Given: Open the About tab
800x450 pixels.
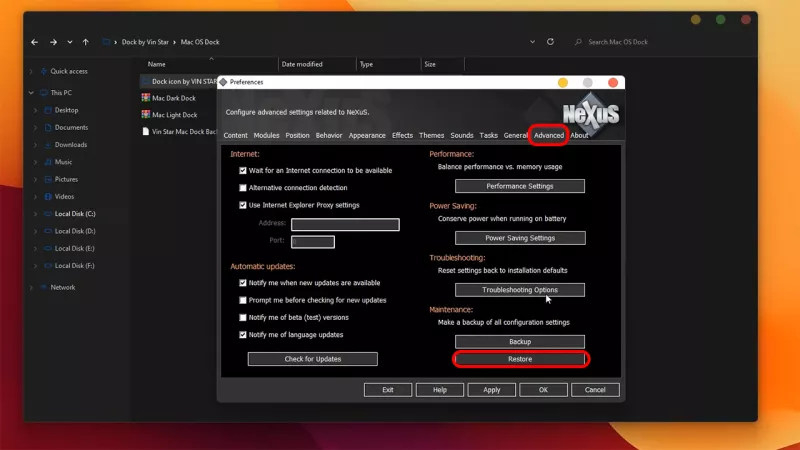Looking at the screenshot, I should (579, 136).
